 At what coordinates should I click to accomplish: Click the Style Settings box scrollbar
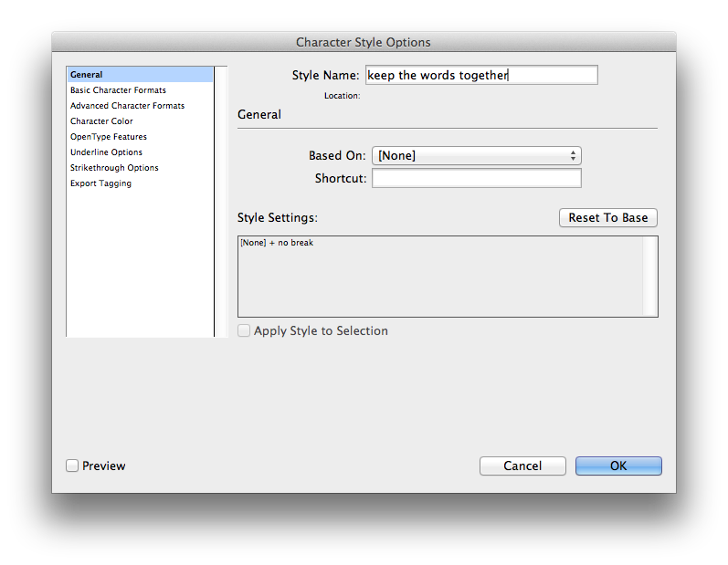(649, 277)
